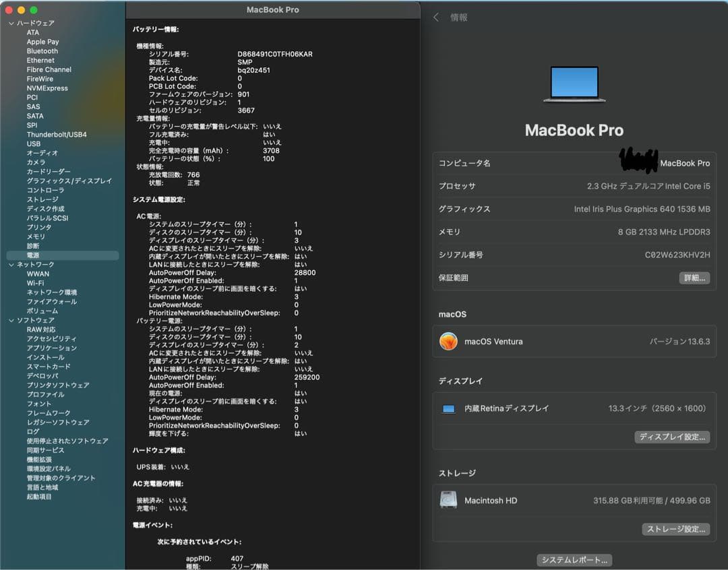Open ディスプレイ設定… settings
Viewport: 728px width, 570px height.
672,437
